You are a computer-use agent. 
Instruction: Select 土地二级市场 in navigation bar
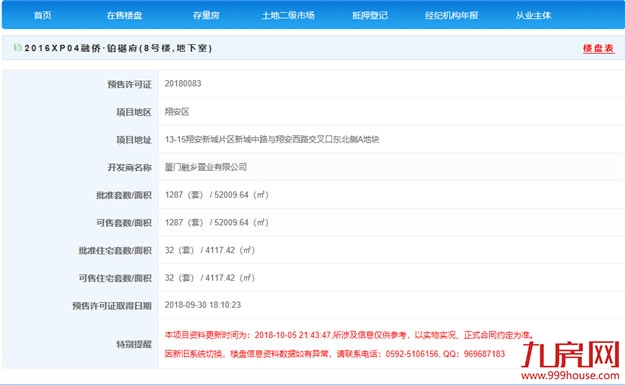(x=288, y=15)
